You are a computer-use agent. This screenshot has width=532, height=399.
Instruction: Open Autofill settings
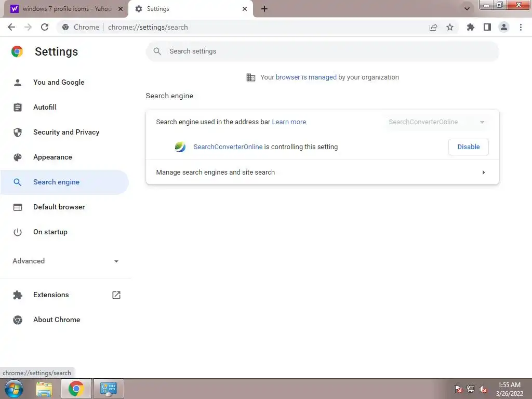click(64, 107)
